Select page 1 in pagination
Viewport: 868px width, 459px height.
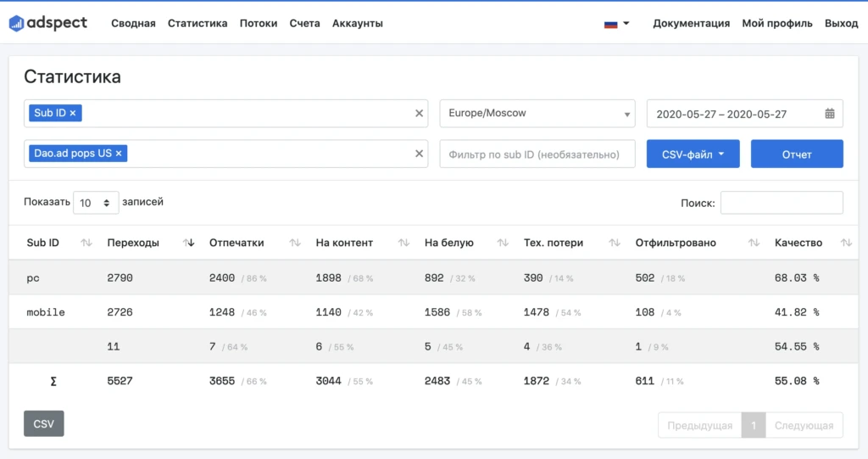[x=754, y=425]
